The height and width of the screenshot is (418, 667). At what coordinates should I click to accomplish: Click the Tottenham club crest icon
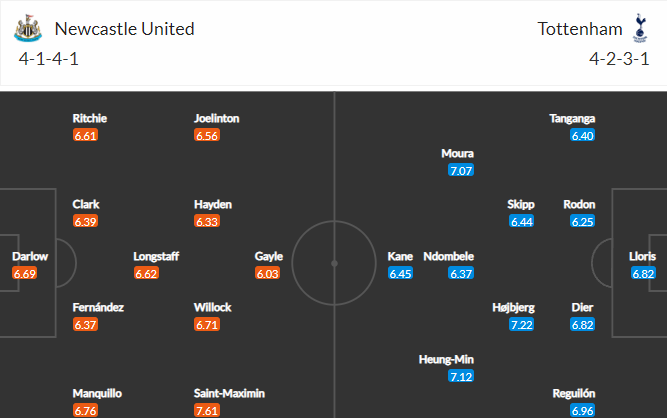click(640, 28)
